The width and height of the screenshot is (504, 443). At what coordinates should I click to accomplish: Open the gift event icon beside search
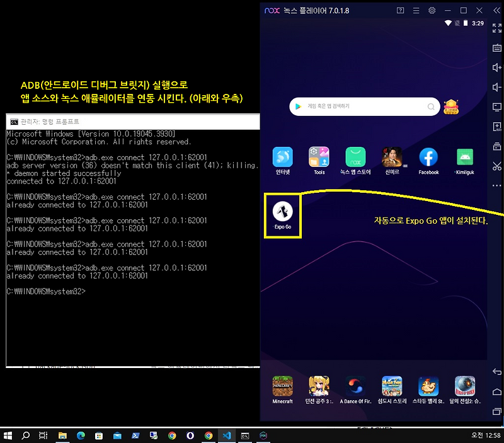451,106
